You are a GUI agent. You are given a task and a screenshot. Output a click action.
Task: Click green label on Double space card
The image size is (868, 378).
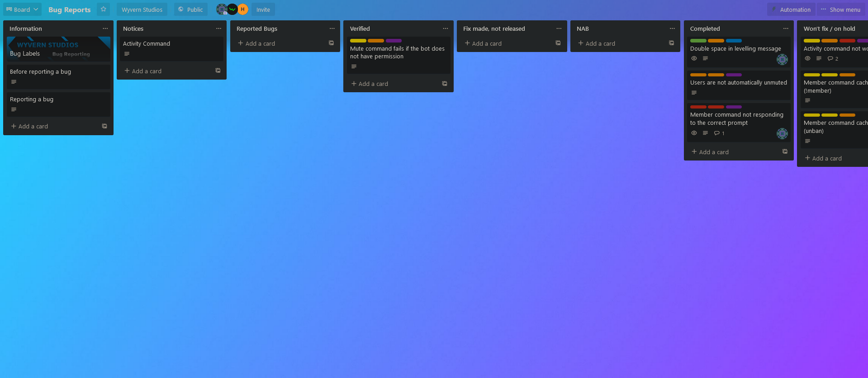pos(698,41)
